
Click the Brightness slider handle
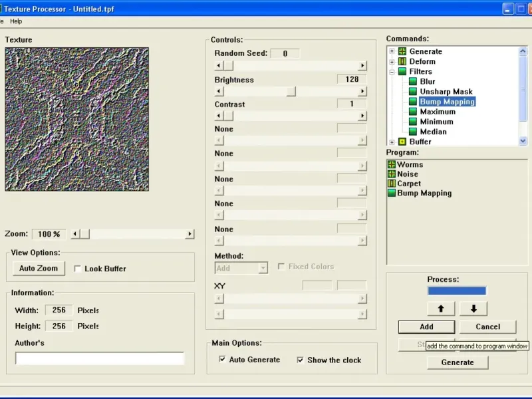(x=291, y=92)
